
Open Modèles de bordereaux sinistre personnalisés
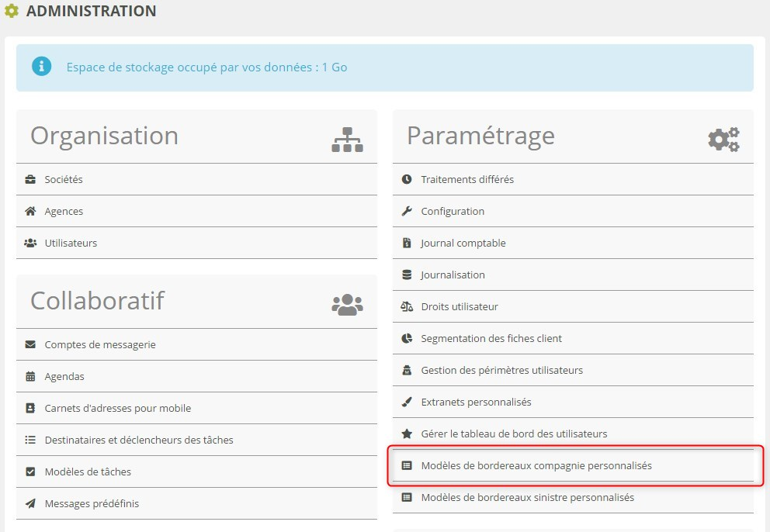pyautogui.click(x=527, y=497)
